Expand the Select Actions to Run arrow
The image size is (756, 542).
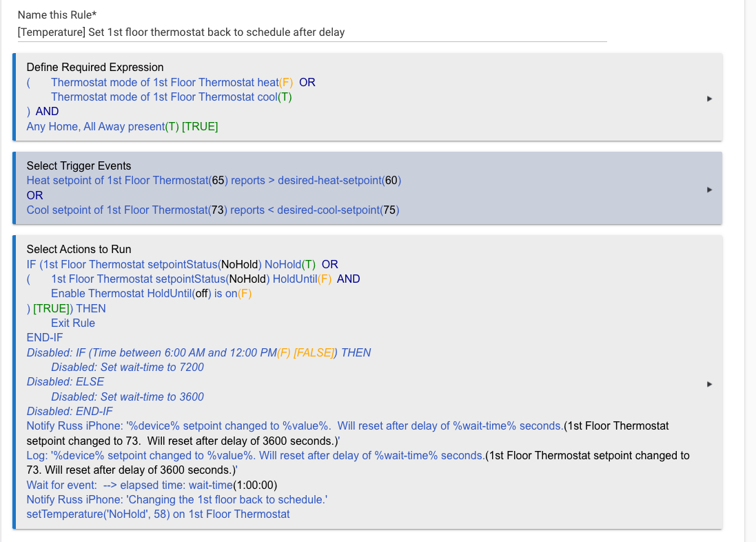pos(709,384)
